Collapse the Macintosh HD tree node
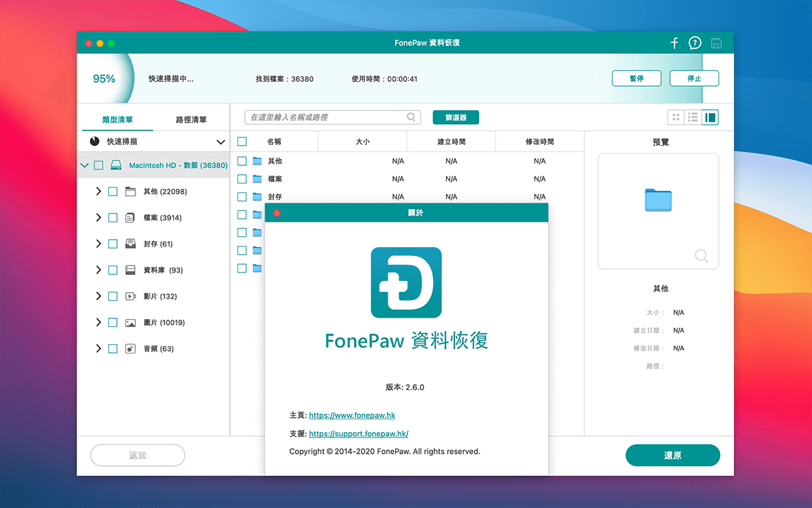The height and width of the screenshot is (508, 812). 85,165
